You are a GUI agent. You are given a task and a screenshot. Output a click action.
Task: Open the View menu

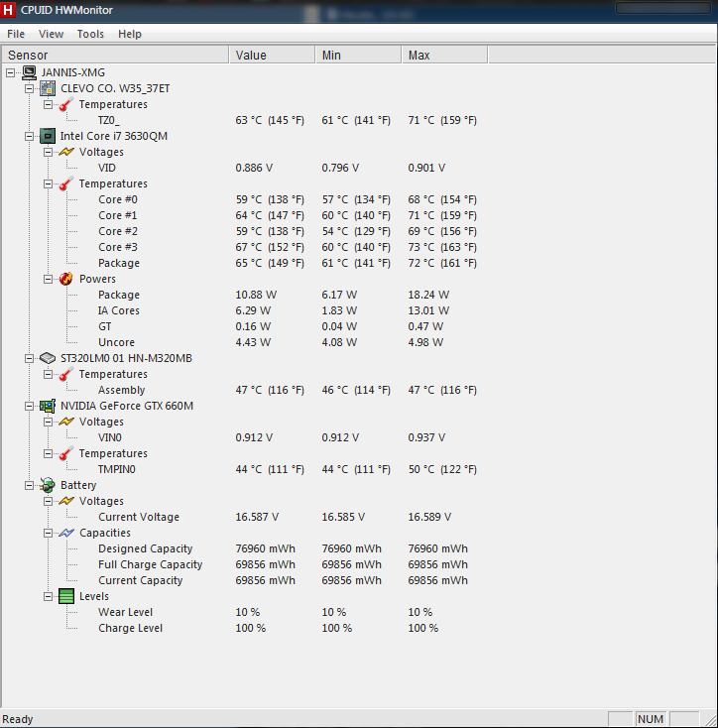coord(51,34)
